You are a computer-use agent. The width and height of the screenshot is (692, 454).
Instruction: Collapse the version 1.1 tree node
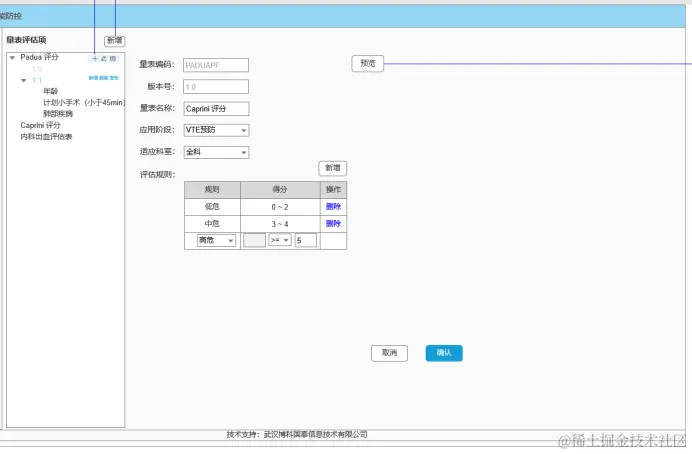click(24, 80)
